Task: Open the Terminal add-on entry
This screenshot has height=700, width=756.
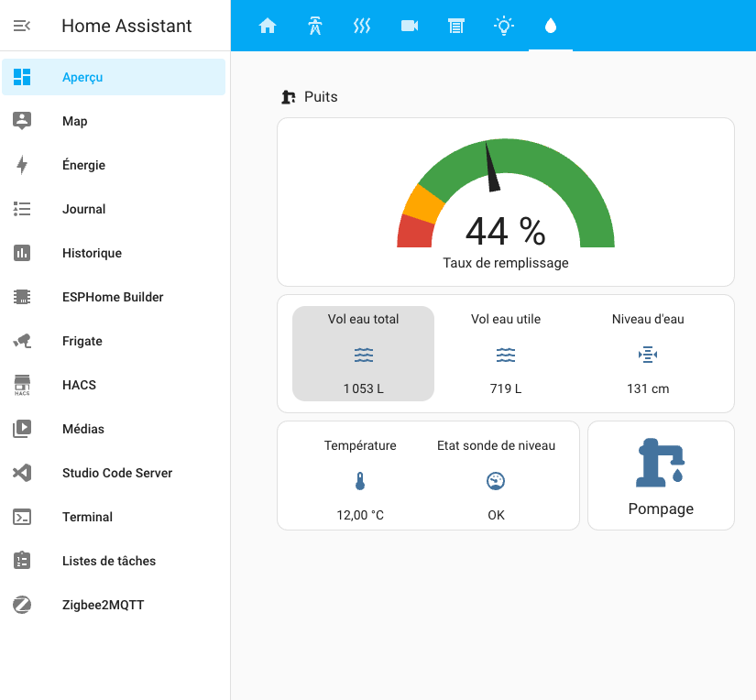Action: point(114,517)
